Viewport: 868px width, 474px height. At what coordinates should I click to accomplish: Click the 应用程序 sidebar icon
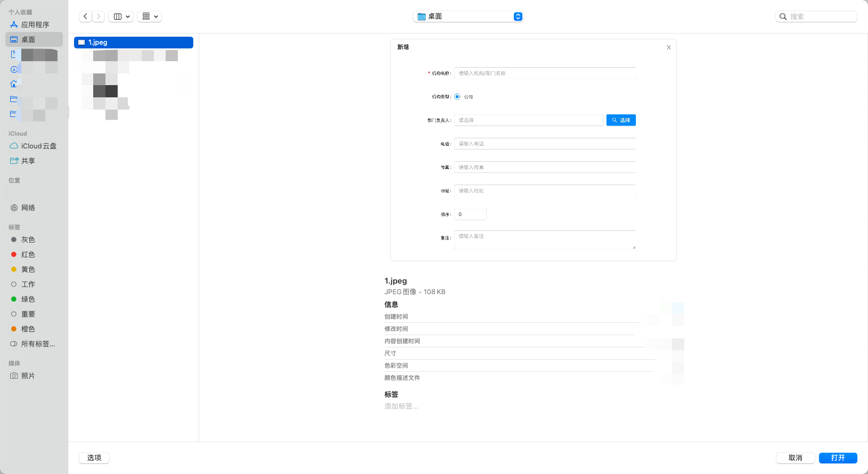14,24
